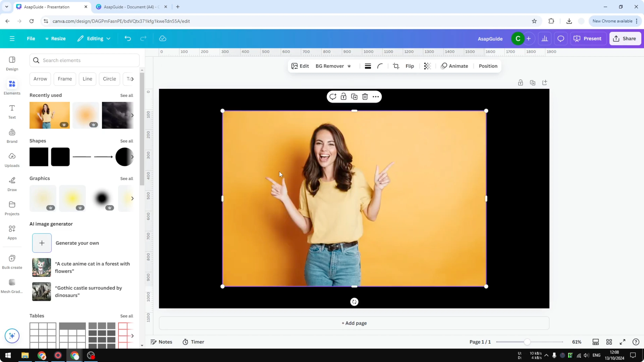
Task: Open the File menu
Action: (31, 38)
